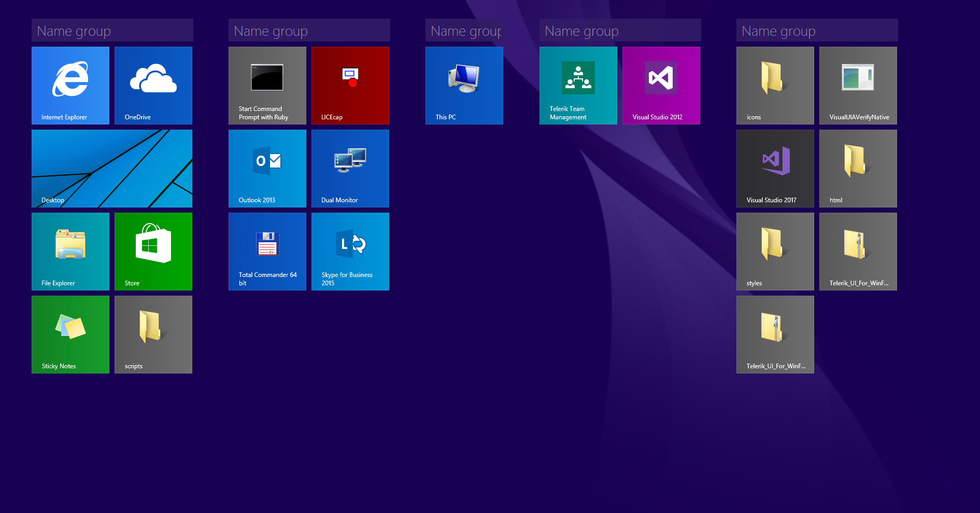Open the Sticky Notes tile

70,335
